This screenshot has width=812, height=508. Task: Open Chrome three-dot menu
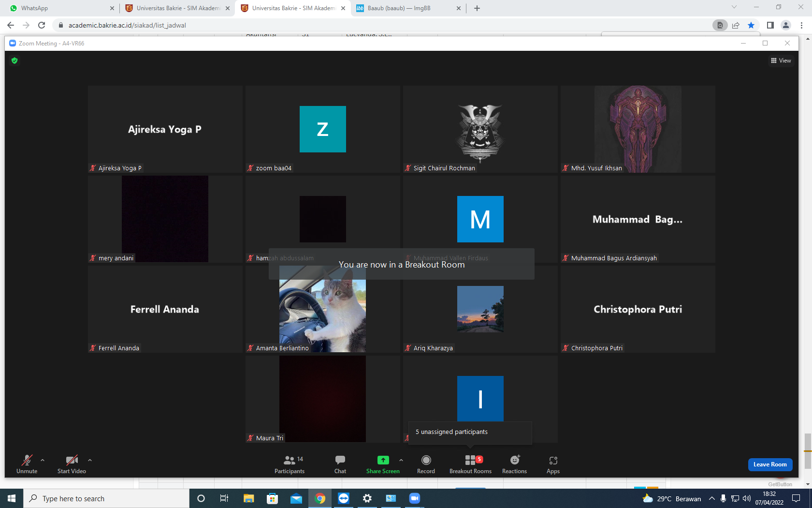(802, 25)
